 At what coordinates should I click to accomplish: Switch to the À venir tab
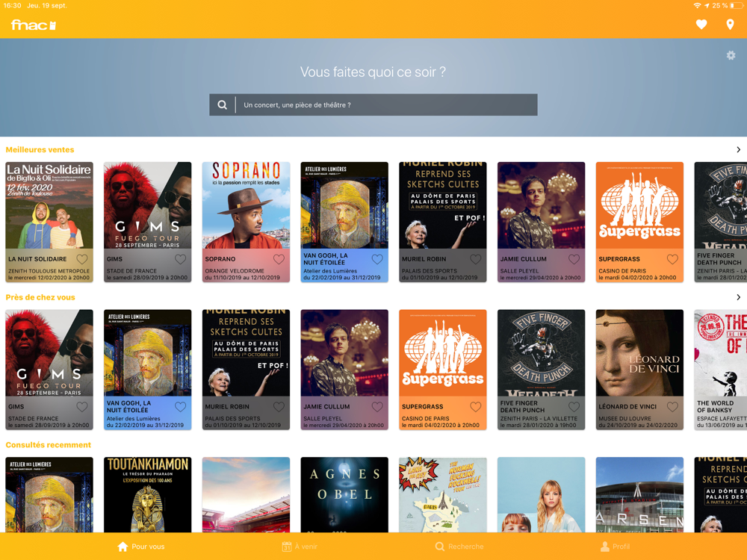300,547
